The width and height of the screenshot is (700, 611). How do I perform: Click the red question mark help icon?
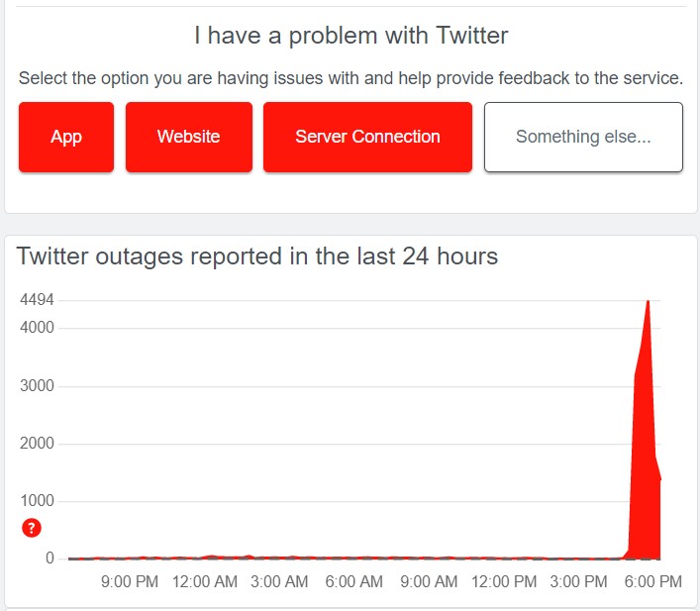pyautogui.click(x=31, y=528)
